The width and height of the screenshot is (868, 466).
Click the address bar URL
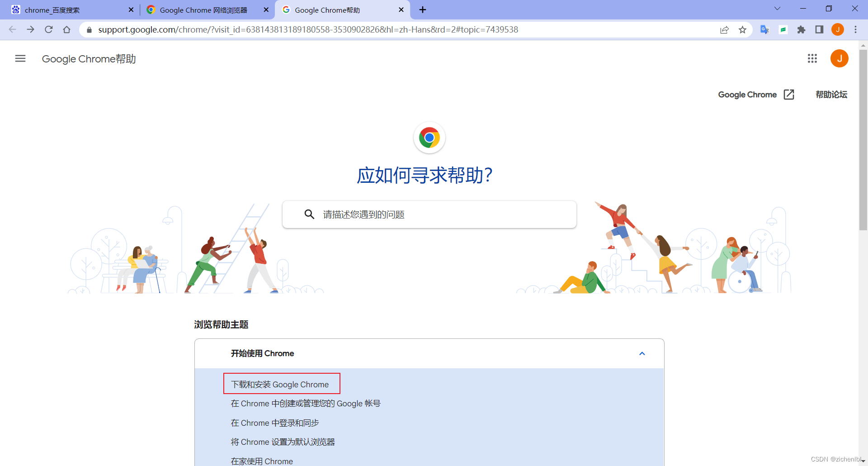point(308,29)
